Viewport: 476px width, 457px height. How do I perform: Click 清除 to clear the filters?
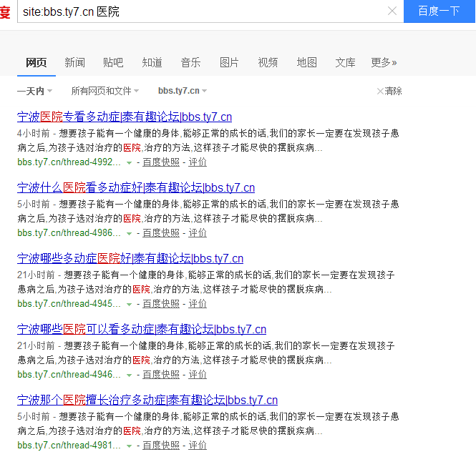pos(389,91)
